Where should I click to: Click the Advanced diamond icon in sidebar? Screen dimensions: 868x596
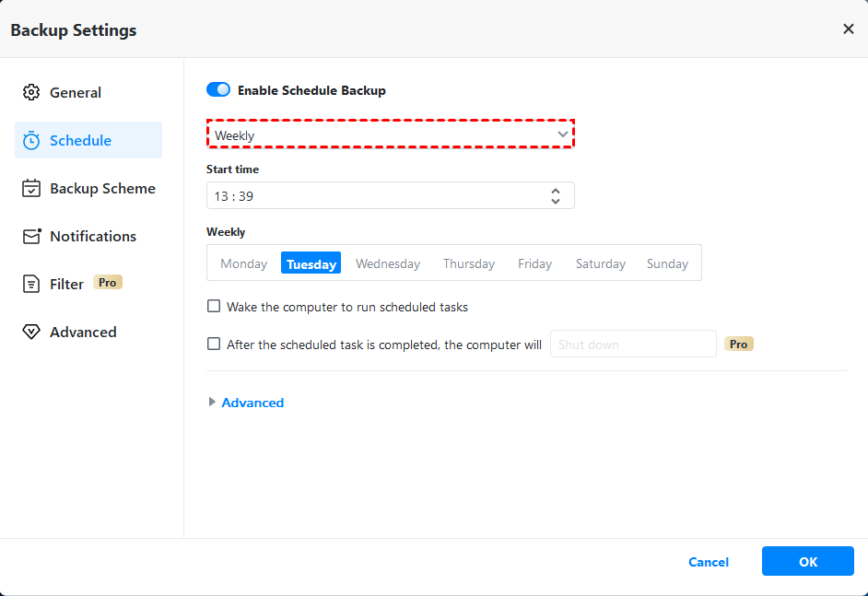[31, 333]
